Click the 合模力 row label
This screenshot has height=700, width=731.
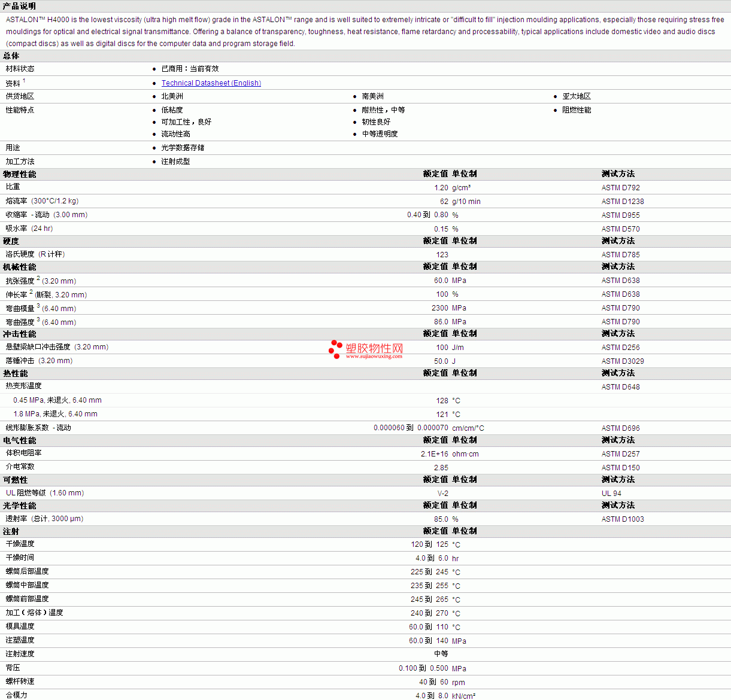(16, 695)
